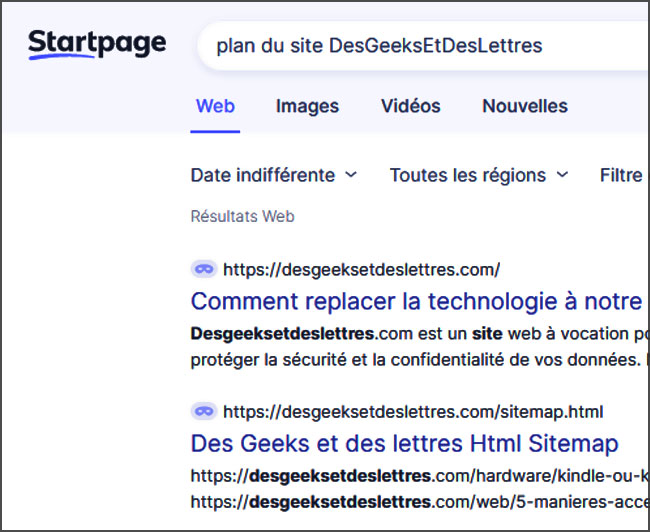This screenshot has height=532, width=650.
Task: Click snippet line 'protéger la sécurité et la confidentialité'
Action: click(349, 360)
